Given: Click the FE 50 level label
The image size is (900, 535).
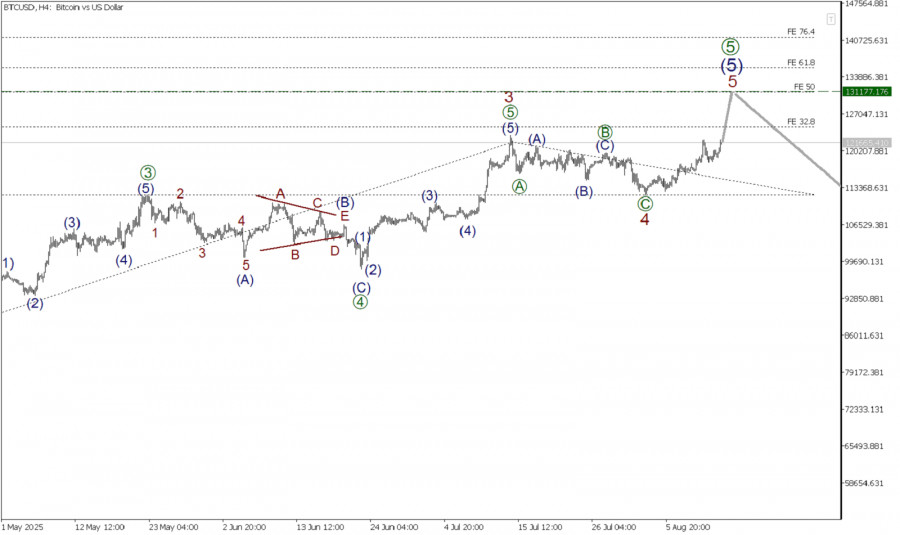Looking at the screenshot, I should [804, 87].
